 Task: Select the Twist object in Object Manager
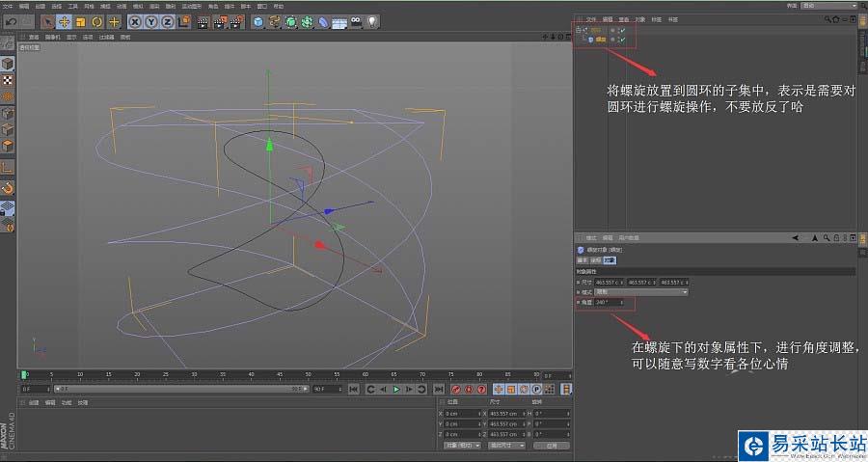(601, 40)
